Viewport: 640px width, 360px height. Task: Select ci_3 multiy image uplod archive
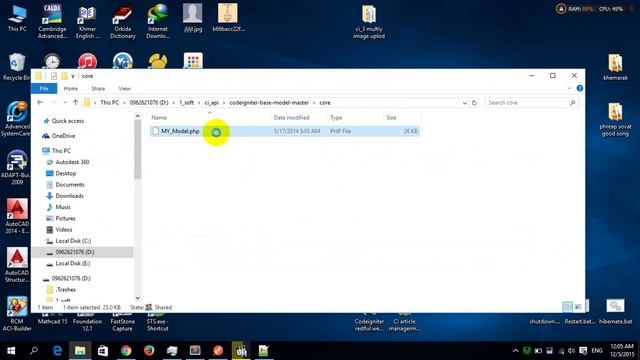(x=369, y=22)
